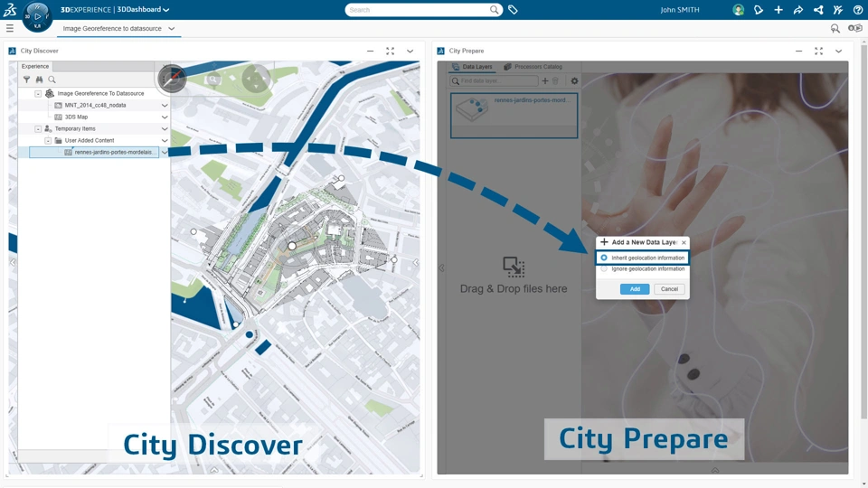Expand chevron on Temporary Items row
The image size is (868, 488).
(x=165, y=129)
